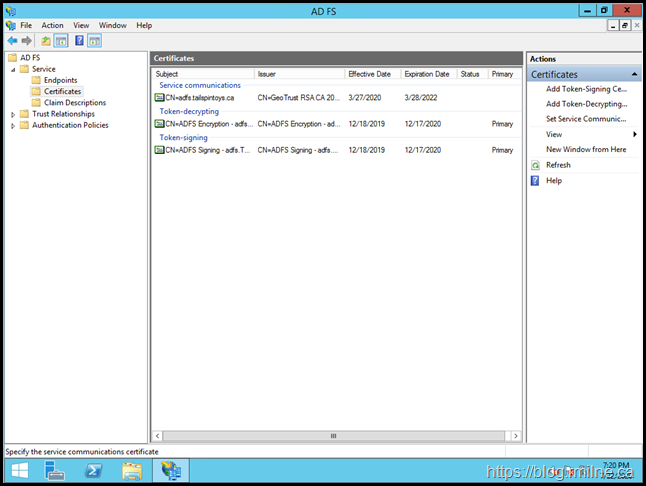Open File Explorer from the taskbar
The width and height of the screenshot is (646, 486).
(131, 471)
